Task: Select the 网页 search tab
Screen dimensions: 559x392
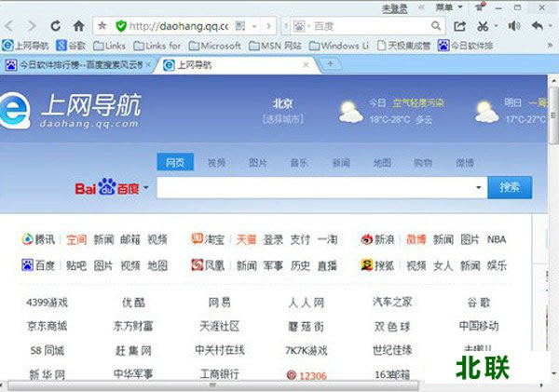Action: (x=175, y=162)
